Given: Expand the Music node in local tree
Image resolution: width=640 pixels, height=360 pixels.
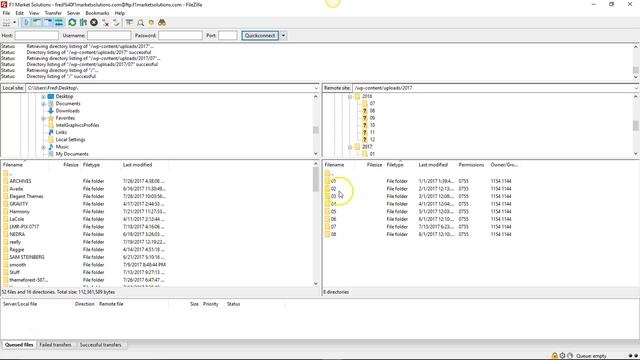Looking at the screenshot, I should [43, 147].
